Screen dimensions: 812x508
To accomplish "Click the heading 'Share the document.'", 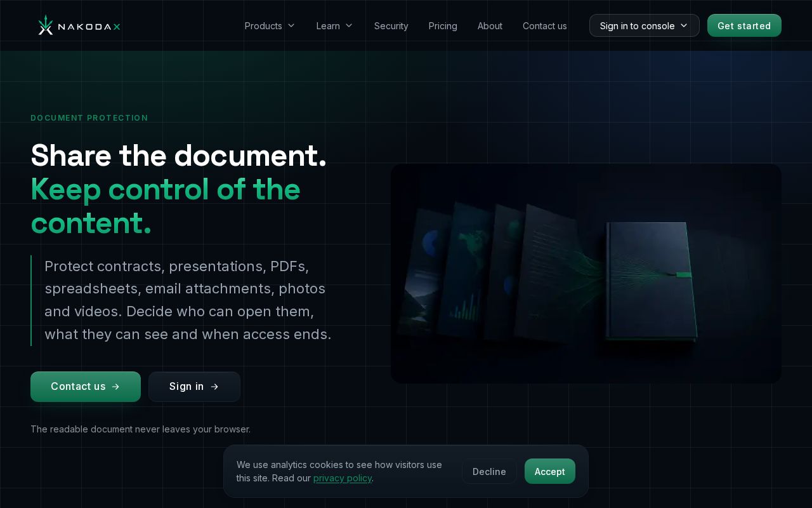I will click(x=179, y=156).
